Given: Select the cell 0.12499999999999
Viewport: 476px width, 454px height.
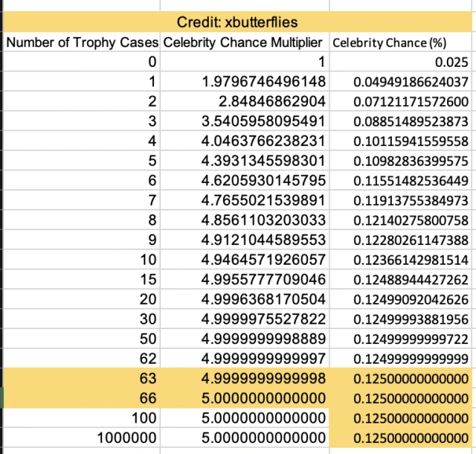Looking at the screenshot, I should click(401, 358).
